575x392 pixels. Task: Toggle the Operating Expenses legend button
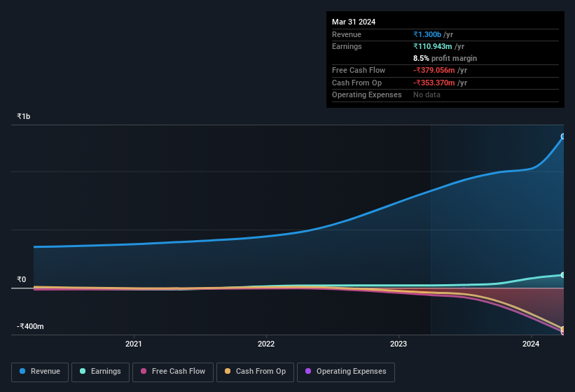click(x=346, y=372)
